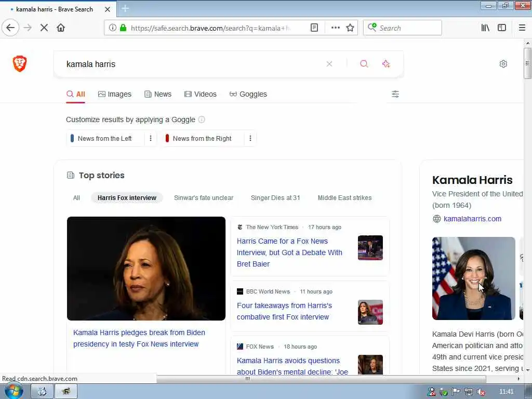Open Brave Search settings gear
532x399 pixels.
tap(503, 64)
